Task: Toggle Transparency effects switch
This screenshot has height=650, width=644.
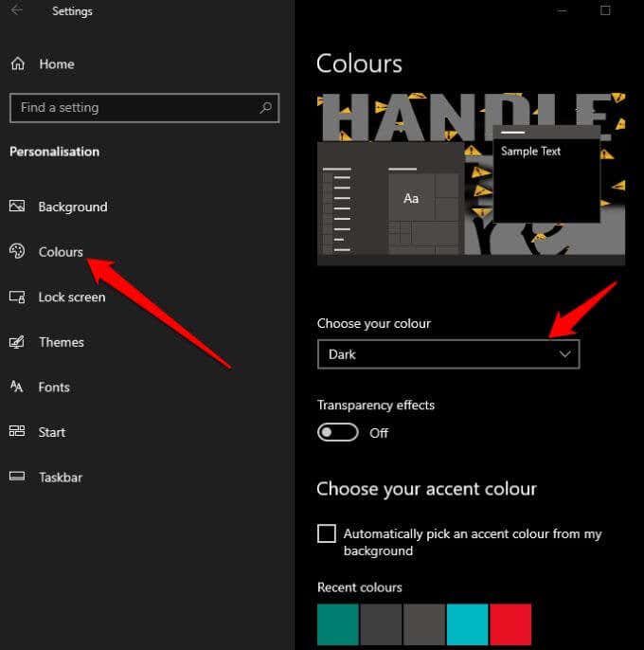Action: click(338, 432)
